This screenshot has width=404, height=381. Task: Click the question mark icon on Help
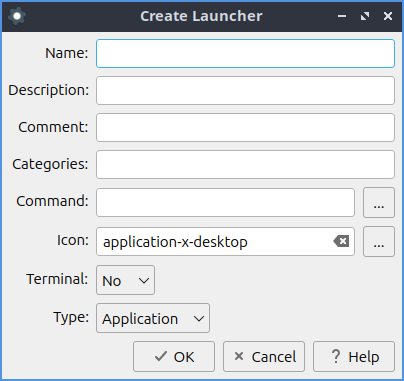tap(336, 356)
